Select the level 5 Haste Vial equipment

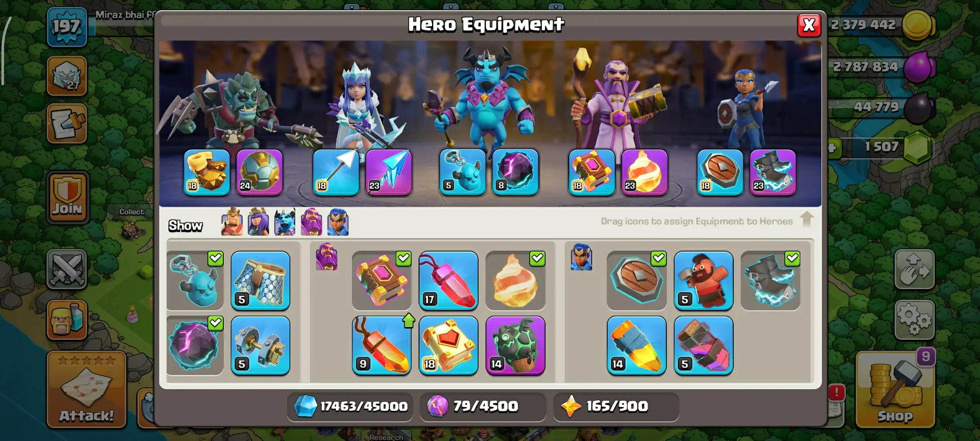(x=703, y=345)
